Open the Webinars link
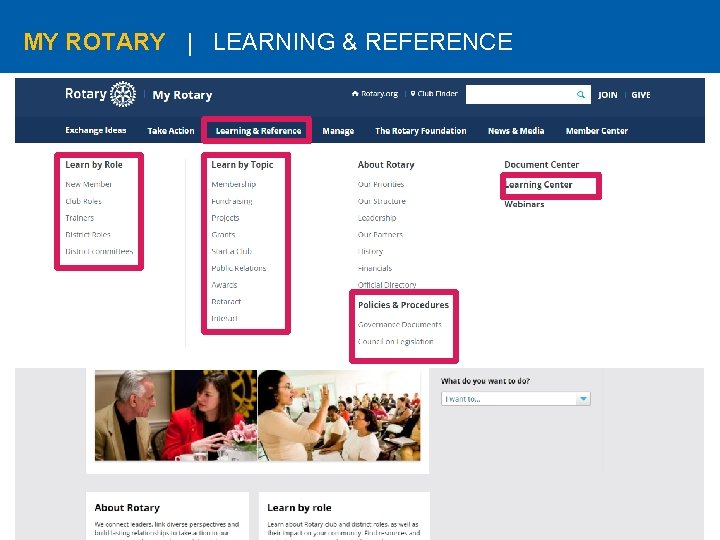The width and height of the screenshot is (720, 540). 524,204
